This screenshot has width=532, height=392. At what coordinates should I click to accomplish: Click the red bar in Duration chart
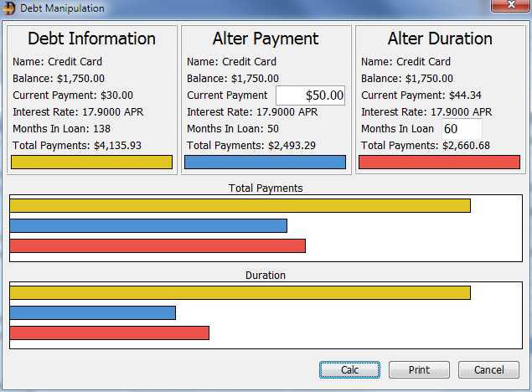109,333
